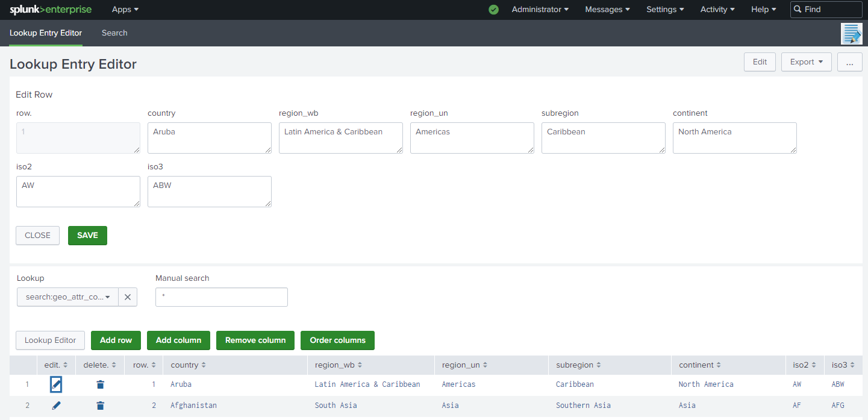Click the iso2 field containing AW
Image resolution: width=868 pixels, height=420 pixels.
click(78, 192)
